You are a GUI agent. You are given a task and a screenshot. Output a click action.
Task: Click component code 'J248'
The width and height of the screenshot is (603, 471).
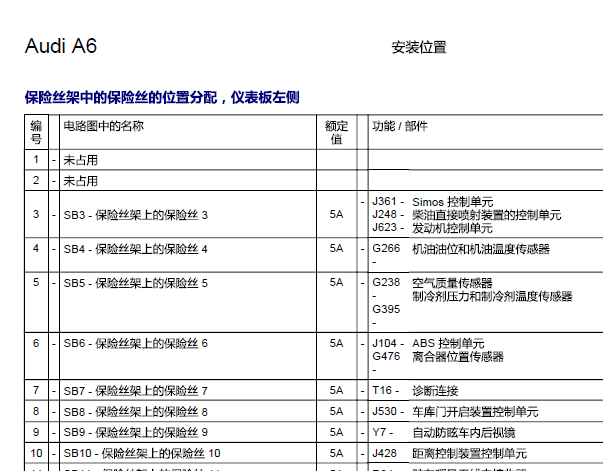pyautogui.click(x=384, y=214)
